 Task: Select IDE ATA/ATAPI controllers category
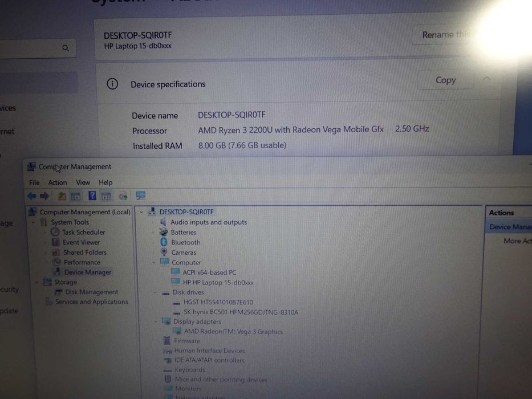(x=209, y=360)
